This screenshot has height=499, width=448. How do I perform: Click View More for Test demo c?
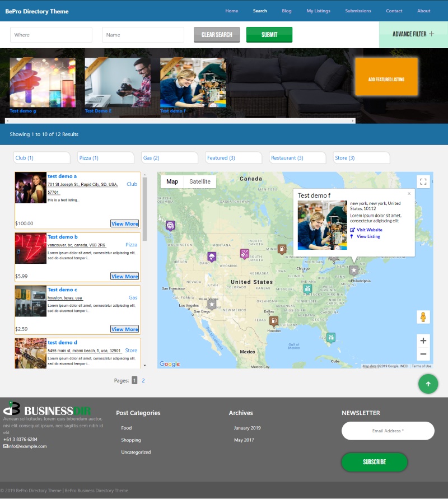(x=125, y=329)
